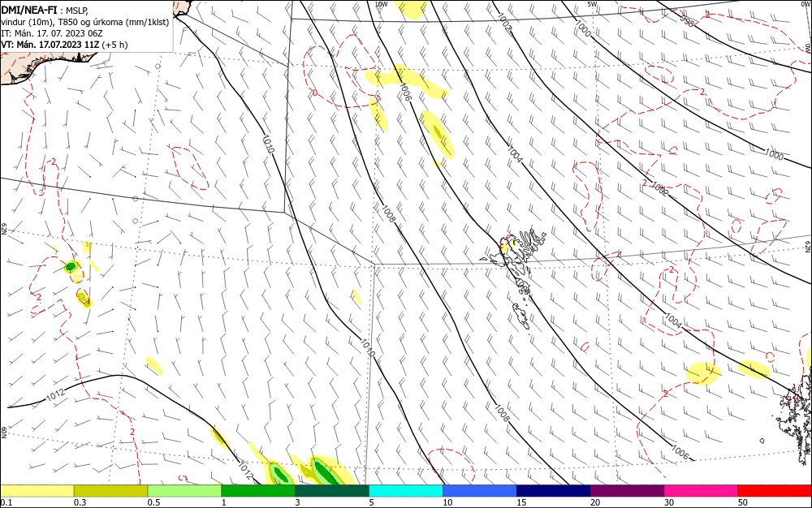This screenshot has height=508, width=812.
Task: Click the "0.5" legend scale value
Action: coord(153,502)
